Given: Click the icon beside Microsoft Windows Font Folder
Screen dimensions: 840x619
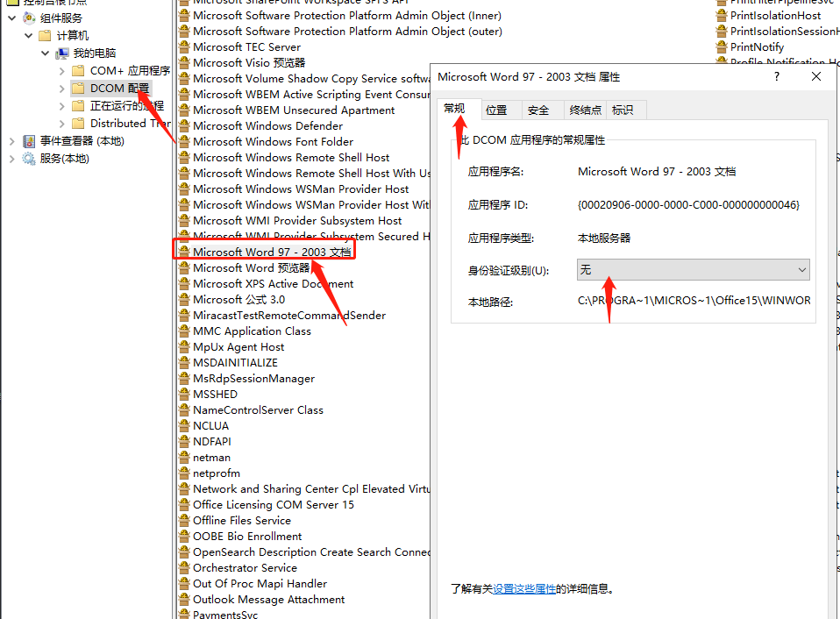Looking at the screenshot, I should pos(184,142).
